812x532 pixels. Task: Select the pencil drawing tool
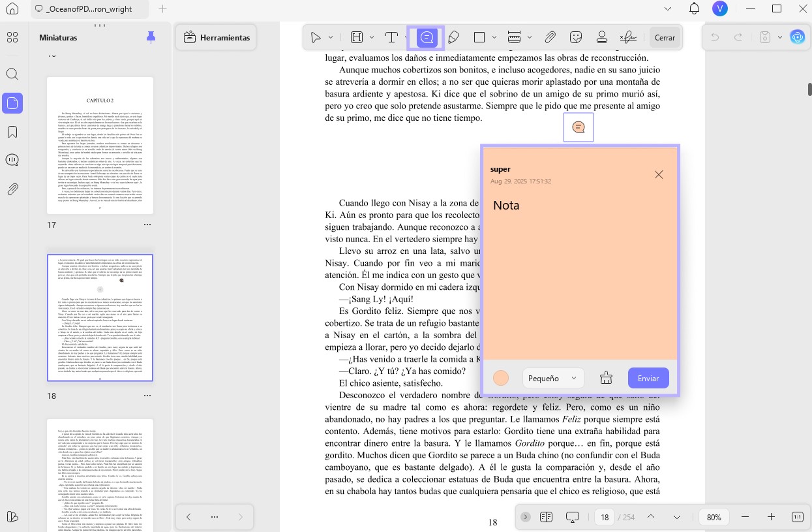[x=453, y=37]
